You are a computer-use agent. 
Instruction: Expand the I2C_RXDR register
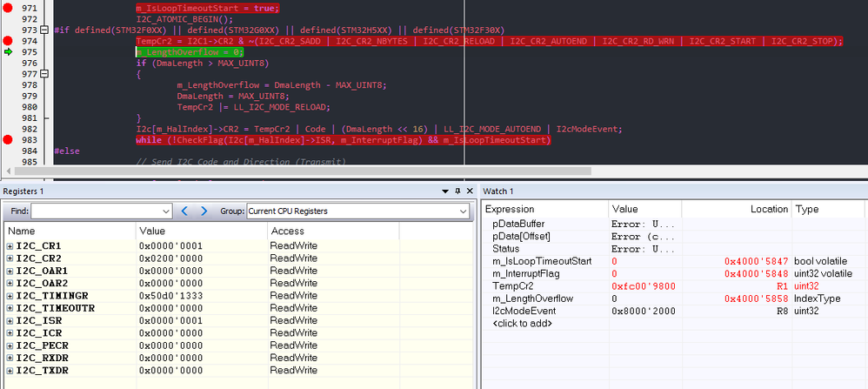(x=10, y=358)
